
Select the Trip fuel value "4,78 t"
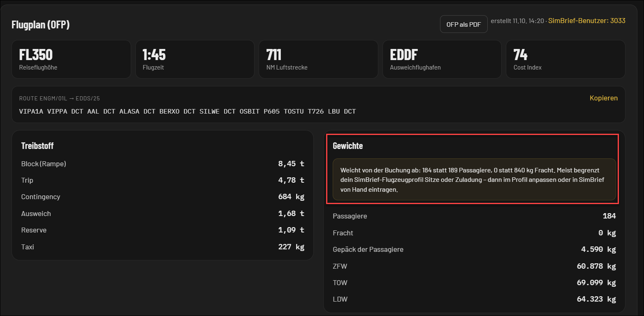point(291,180)
